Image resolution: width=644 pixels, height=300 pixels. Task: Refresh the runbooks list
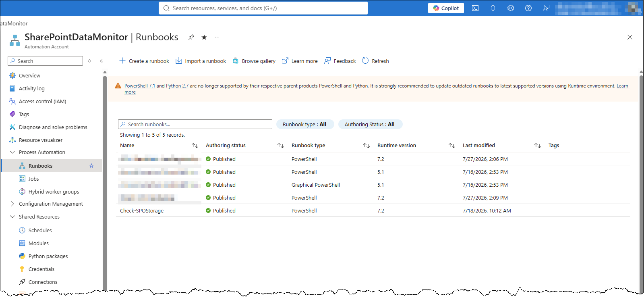pos(375,61)
